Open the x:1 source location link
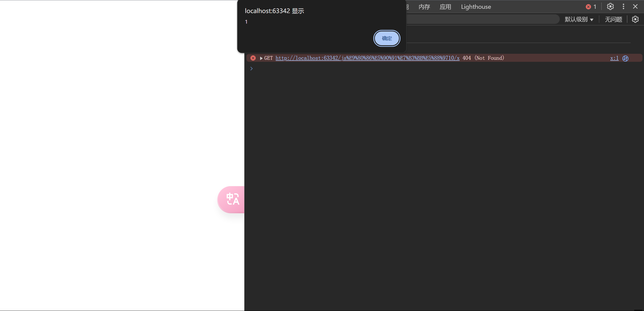Screen dimensions: 644x311 coord(614,58)
